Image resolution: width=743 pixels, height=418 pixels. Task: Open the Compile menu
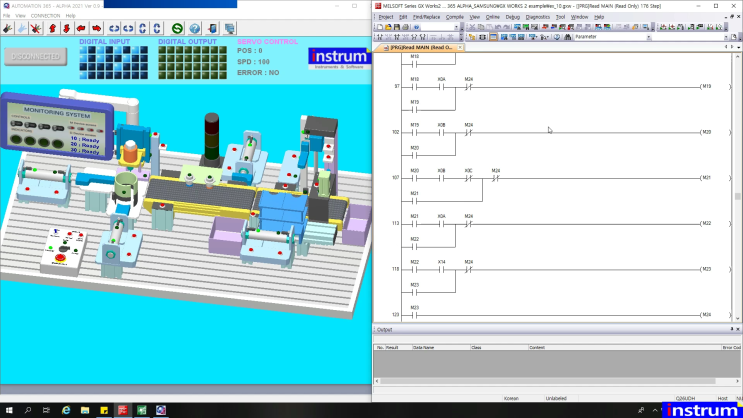tap(454, 17)
